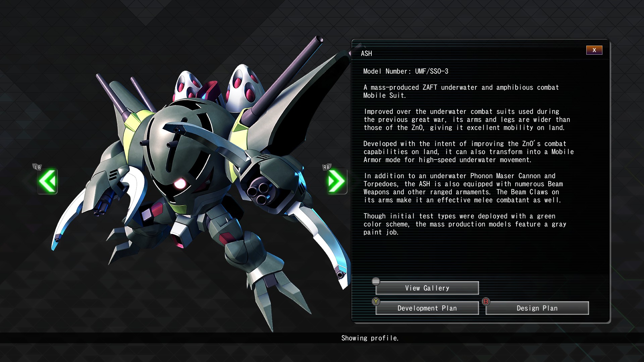Open the Development Plan
This screenshot has height=362, width=644.
427,308
